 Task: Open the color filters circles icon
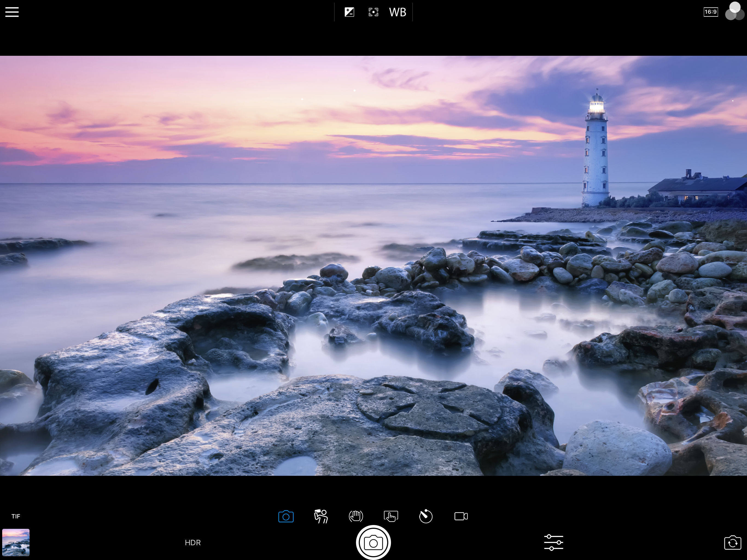[x=734, y=11]
